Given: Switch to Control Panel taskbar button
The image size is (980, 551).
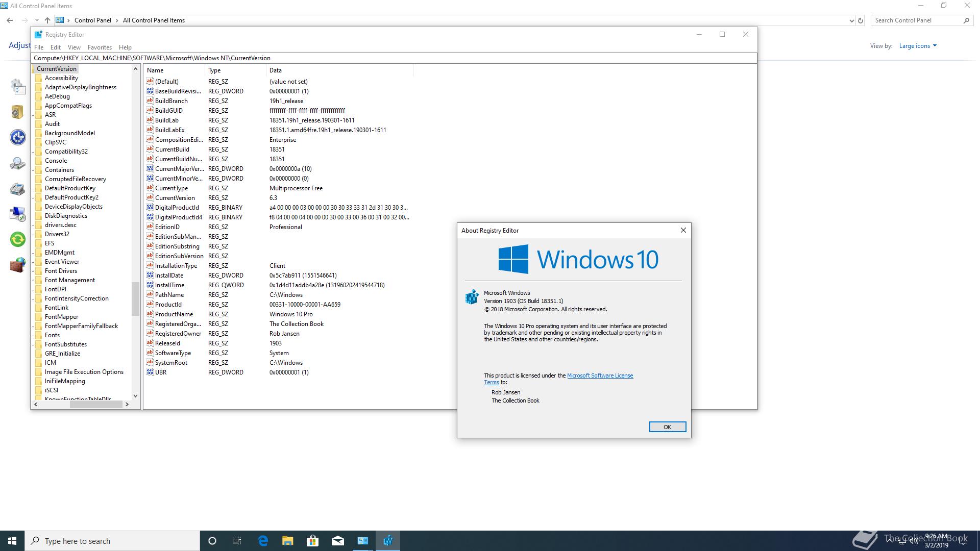Looking at the screenshot, I should 363,541.
